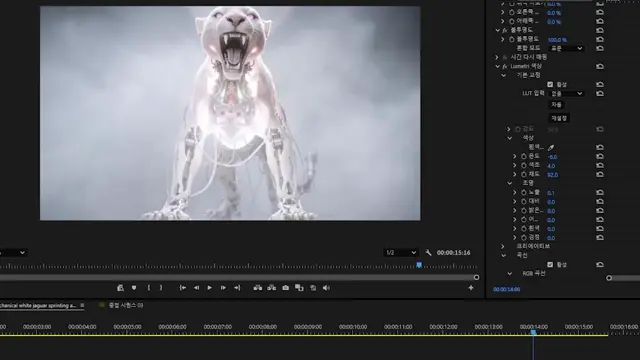The width and height of the screenshot is (640, 360).
Task: Toggle animation stopwatch for 채도
Action: pos(524,174)
